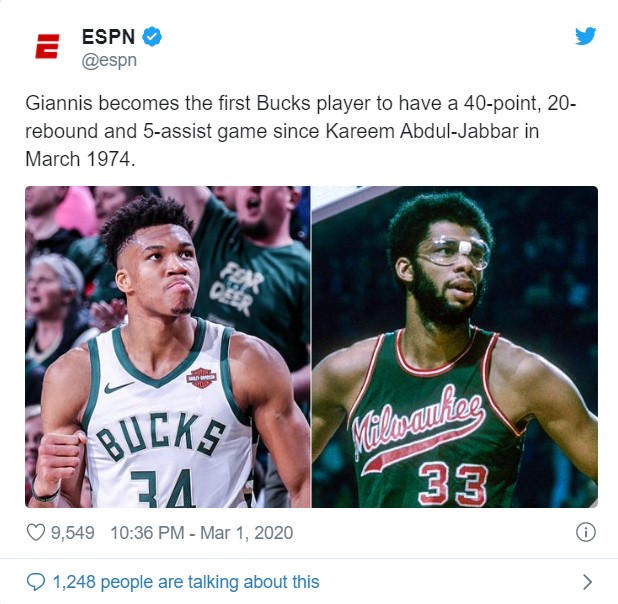Open the tweet info circle icon
This screenshot has width=618, height=604.
pos(586,532)
